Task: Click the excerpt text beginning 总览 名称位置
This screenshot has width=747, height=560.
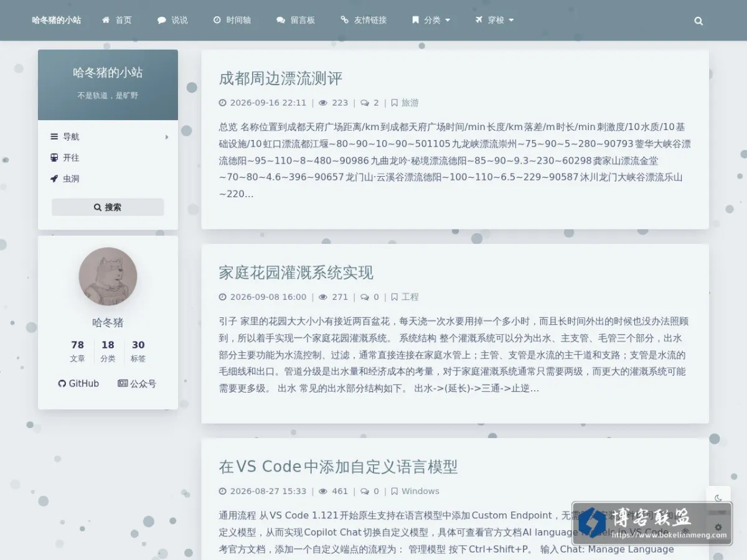Action: [x=455, y=161]
